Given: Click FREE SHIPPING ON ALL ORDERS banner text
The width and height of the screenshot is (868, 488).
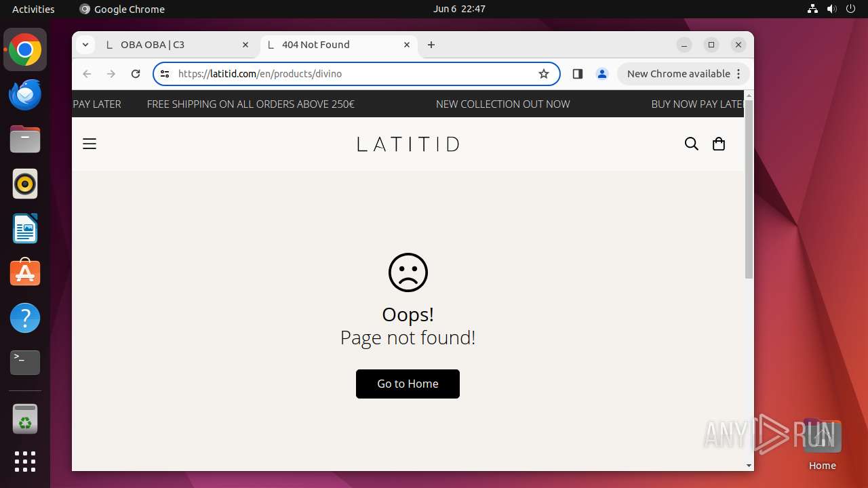Looking at the screenshot, I should 251,104.
